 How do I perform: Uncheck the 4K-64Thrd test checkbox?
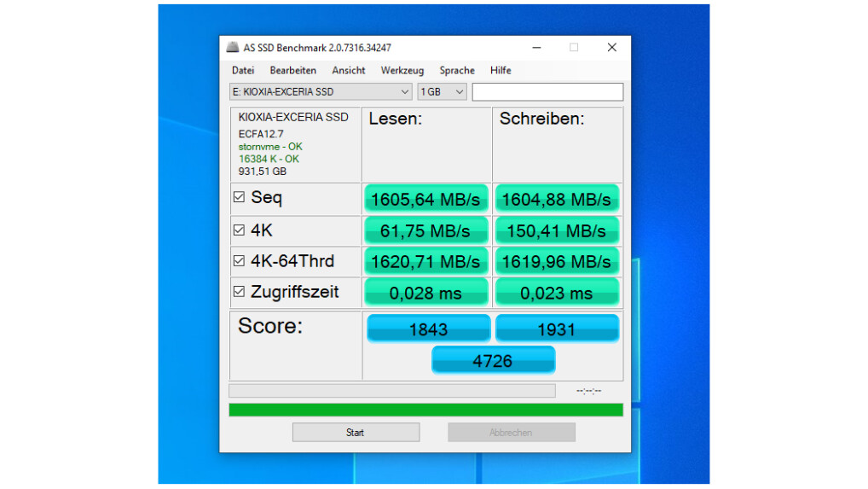tap(239, 261)
